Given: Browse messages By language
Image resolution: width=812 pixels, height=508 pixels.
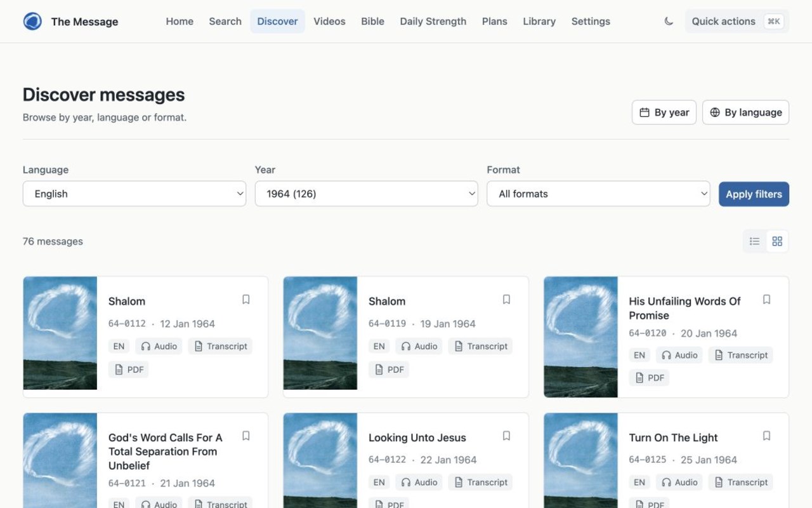Looking at the screenshot, I should (745, 112).
